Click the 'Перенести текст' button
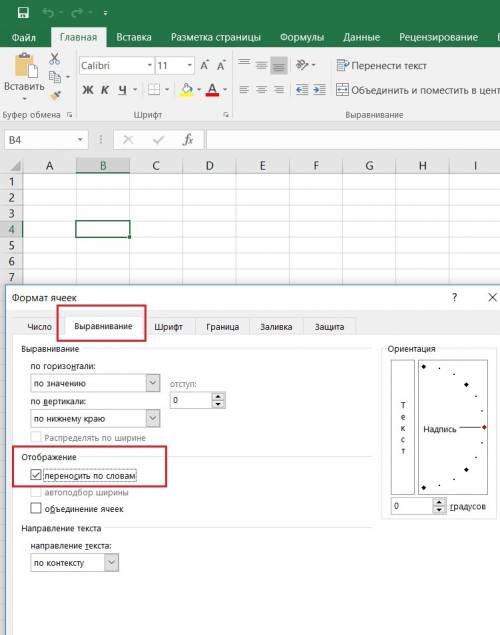 381,66
